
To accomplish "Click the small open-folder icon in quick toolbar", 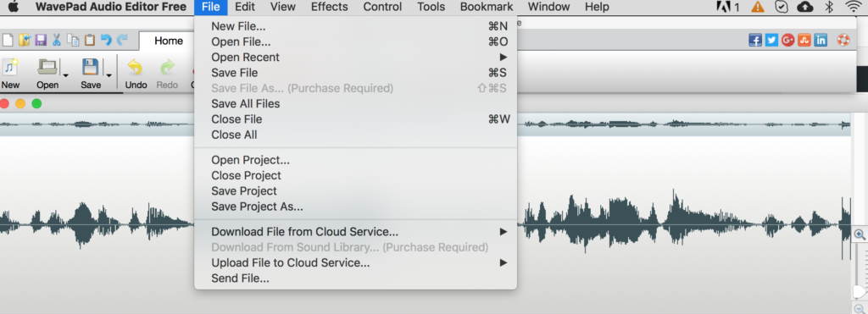I will click(24, 40).
